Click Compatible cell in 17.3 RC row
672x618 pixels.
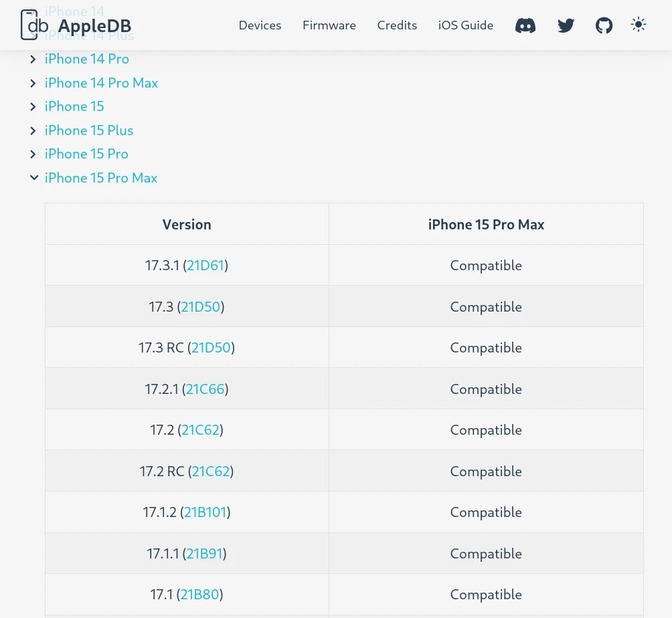(x=486, y=348)
